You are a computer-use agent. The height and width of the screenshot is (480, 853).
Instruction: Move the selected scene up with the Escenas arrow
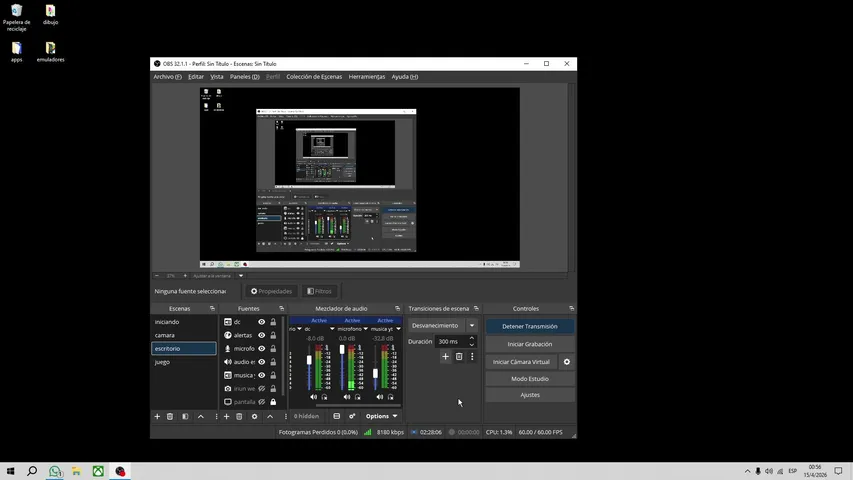click(x=201, y=416)
